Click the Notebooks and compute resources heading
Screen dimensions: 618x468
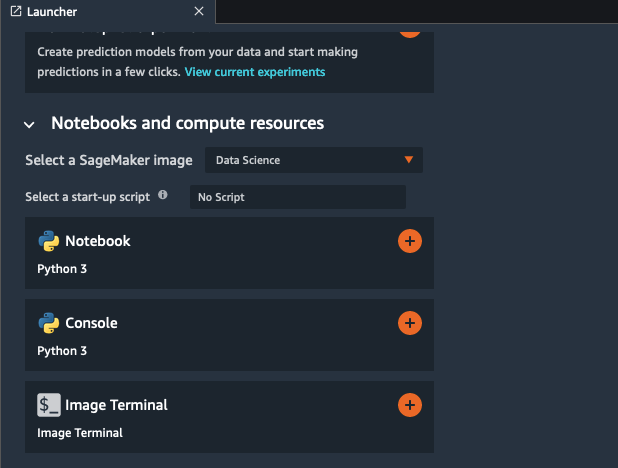[187, 124]
